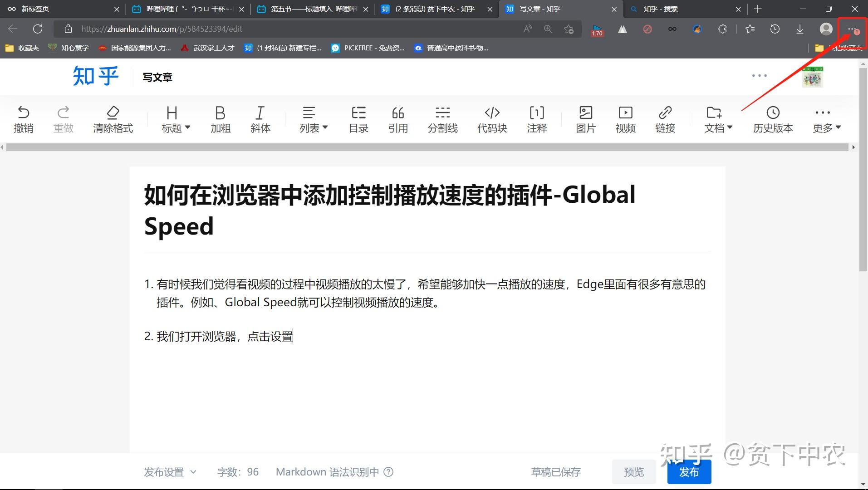Insert an annotation (注释)
This screenshot has width=868, height=490.
pos(537,119)
